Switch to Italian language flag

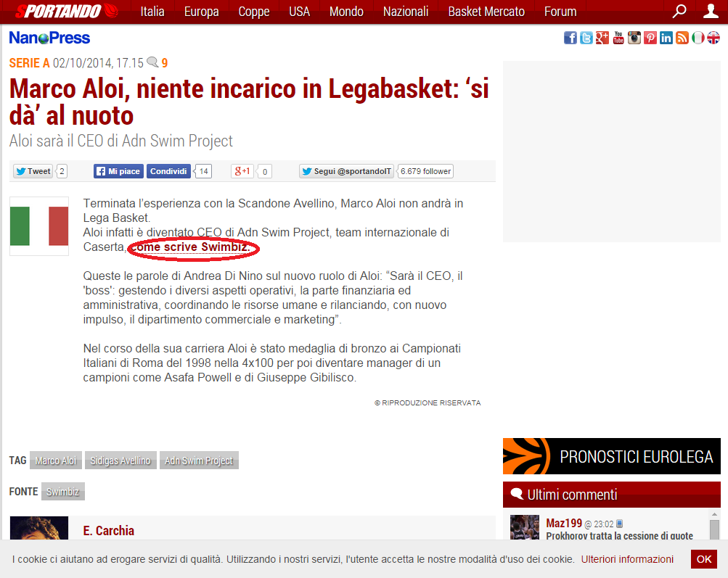[698, 38]
